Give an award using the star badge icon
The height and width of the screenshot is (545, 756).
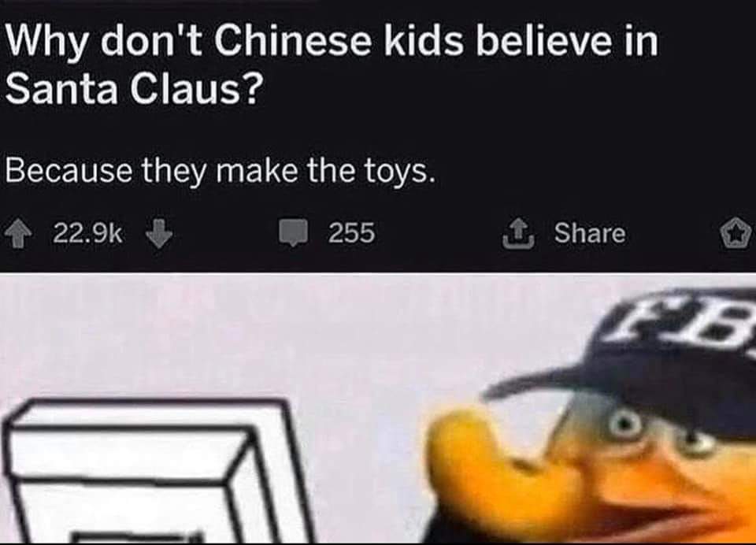pos(736,233)
